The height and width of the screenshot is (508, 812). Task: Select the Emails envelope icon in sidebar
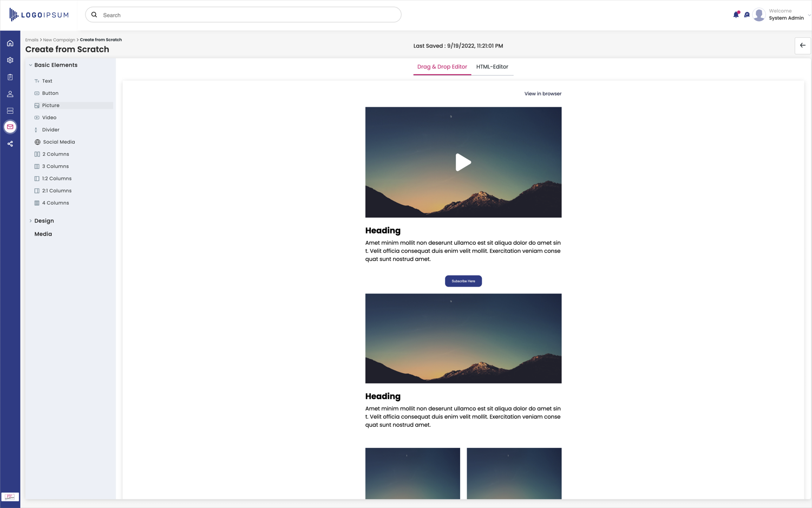pyautogui.click(x=10, y=127)
